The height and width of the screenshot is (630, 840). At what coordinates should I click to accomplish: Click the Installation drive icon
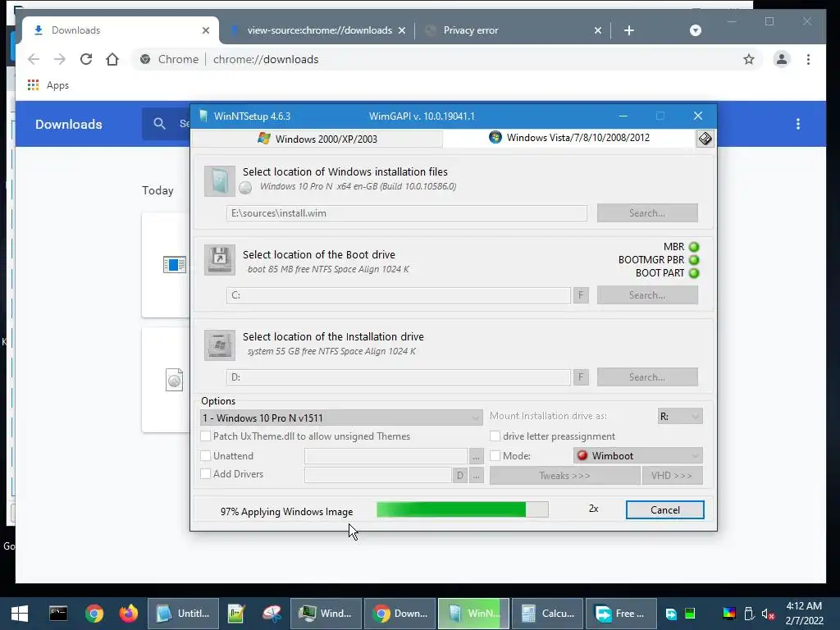click(219, 345)
